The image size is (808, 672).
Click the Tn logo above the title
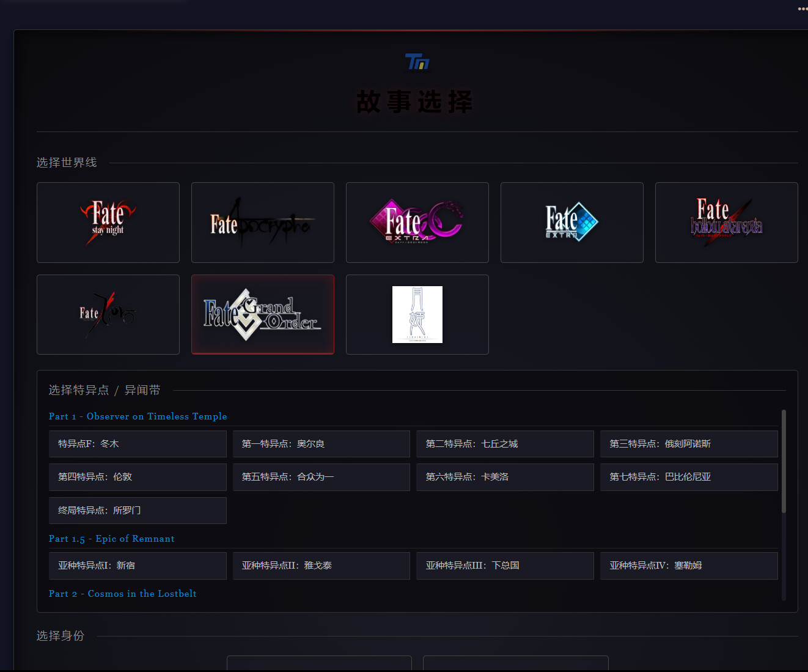(417, 62)
